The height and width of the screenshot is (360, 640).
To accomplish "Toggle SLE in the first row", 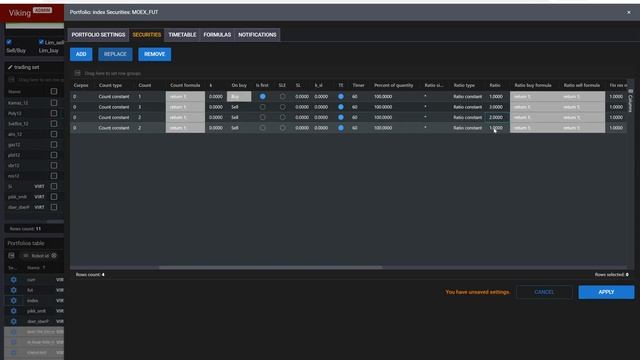I will point(282,97).
